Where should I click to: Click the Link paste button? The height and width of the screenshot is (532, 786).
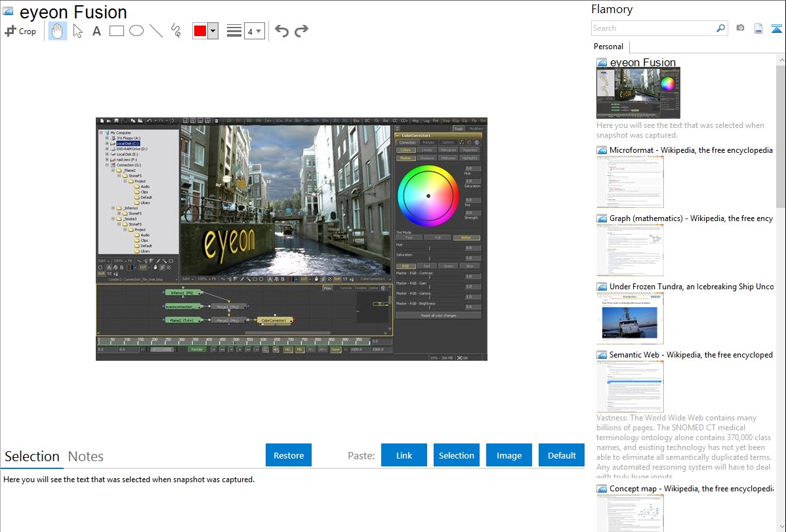tap(404, 455)
